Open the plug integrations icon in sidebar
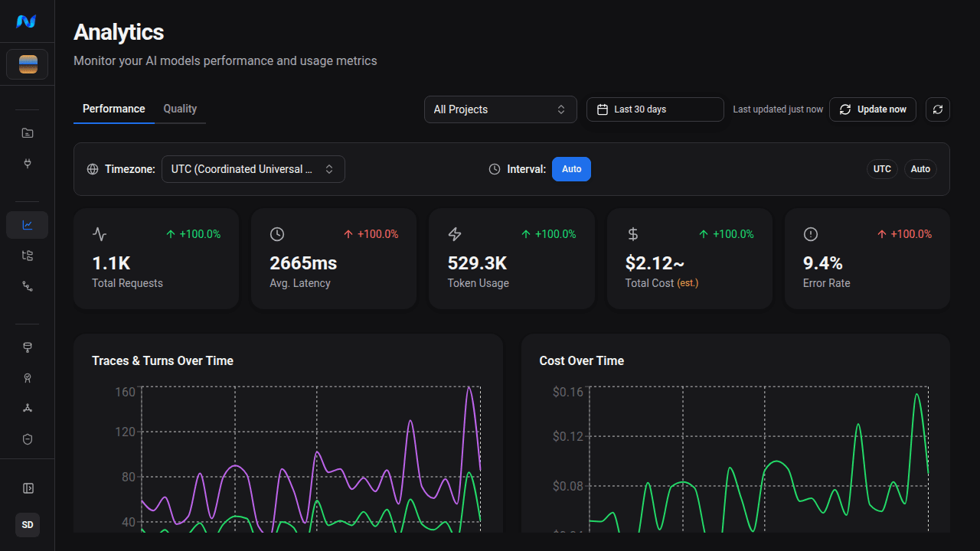The width and height of the screenshot is (980, 551). click(x=28, y=164)
